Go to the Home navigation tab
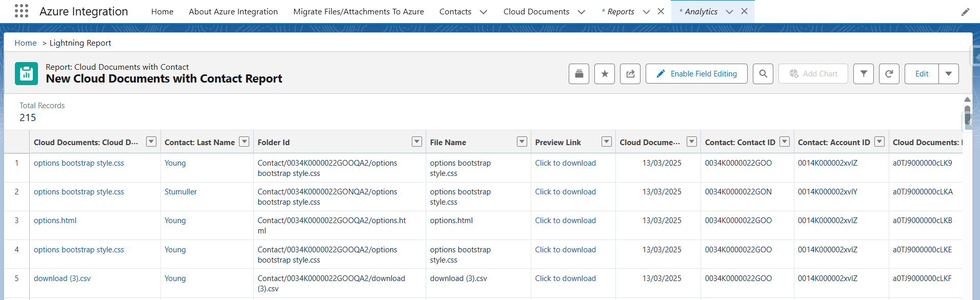The image size is (980, 300). click(x=162, y=11)
